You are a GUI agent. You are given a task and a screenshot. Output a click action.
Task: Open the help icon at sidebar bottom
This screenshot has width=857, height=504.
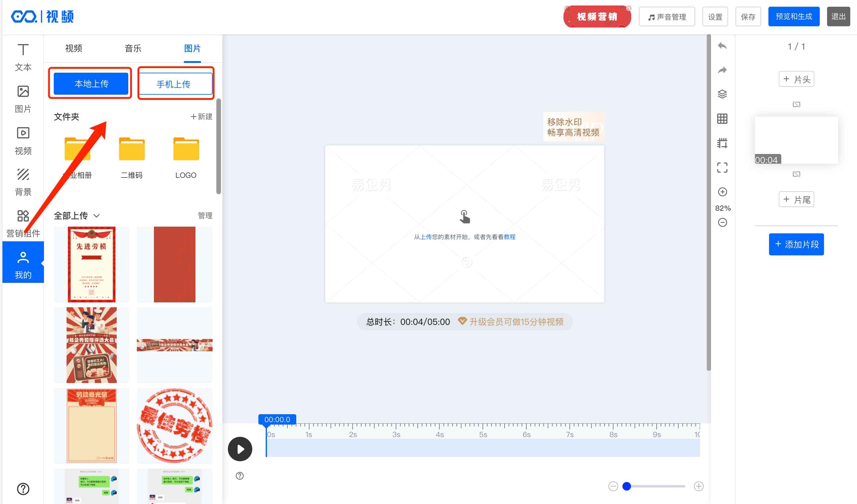click(x=23, y=489)
